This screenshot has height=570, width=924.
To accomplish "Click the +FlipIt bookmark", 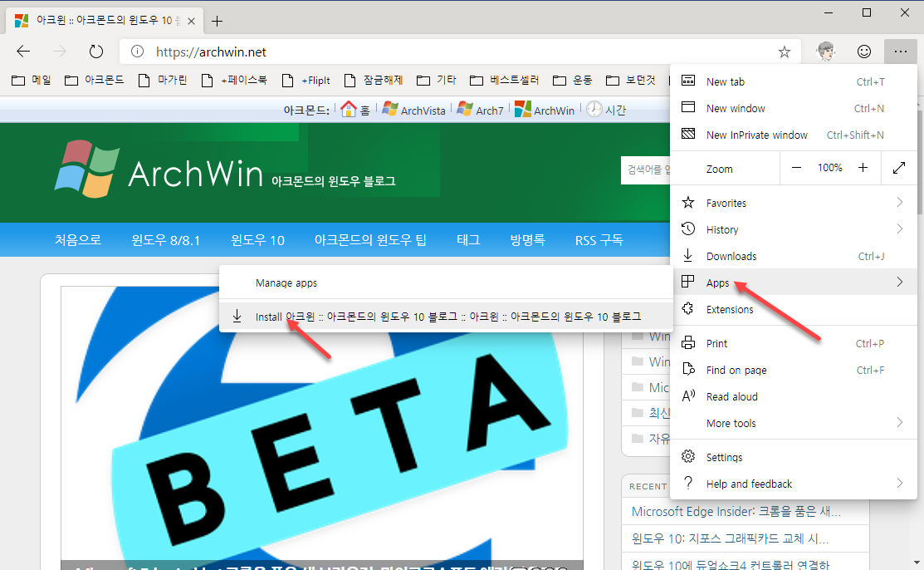I will point(306,80).
